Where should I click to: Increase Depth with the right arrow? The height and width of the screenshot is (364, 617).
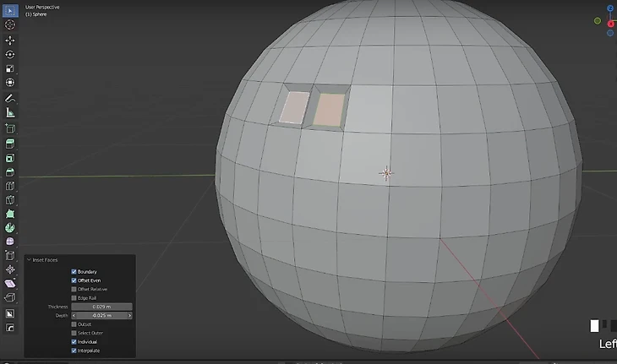coord(129,315)
